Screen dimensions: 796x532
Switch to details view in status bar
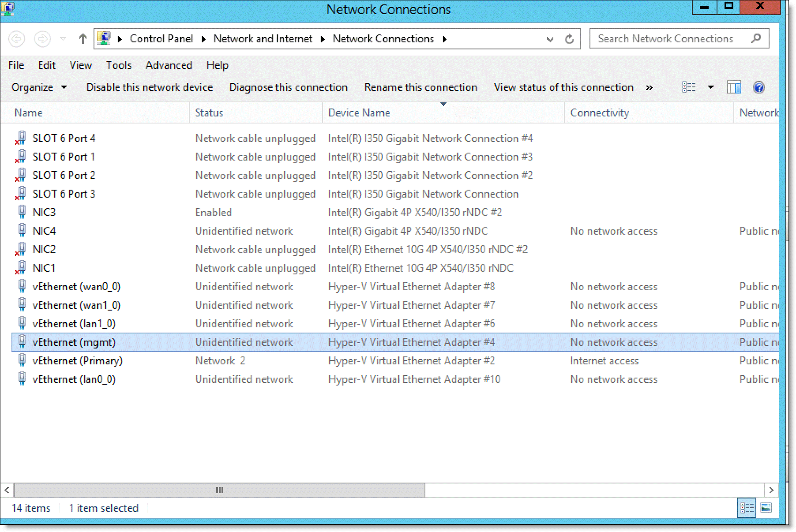747,508
